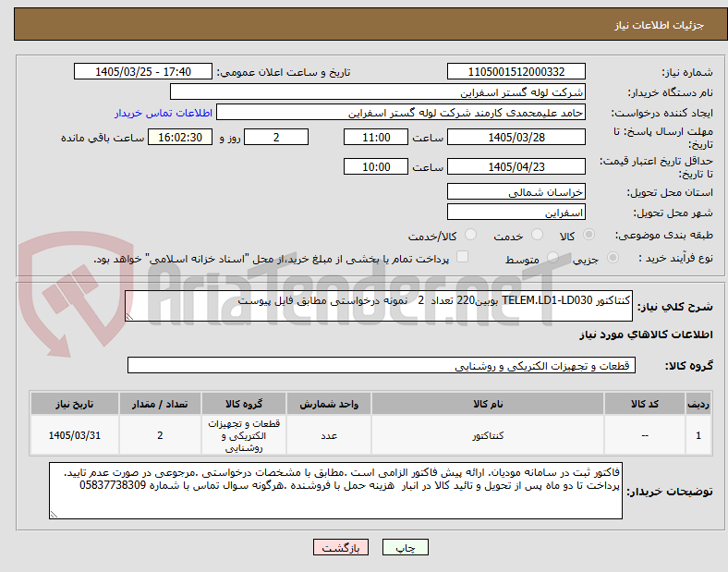Click the product code cell showing --
Viewport: 728px width, 572px height.
point(645,435)
